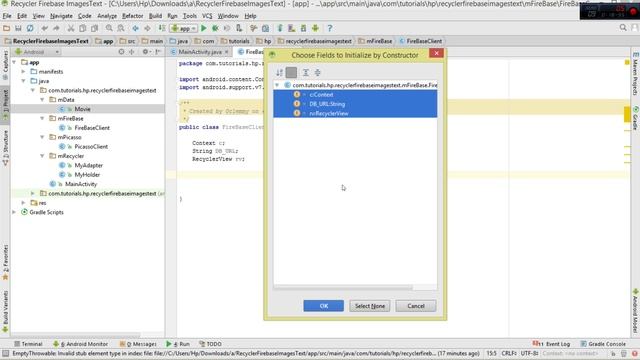Expand the res folder

pos(24,203)
